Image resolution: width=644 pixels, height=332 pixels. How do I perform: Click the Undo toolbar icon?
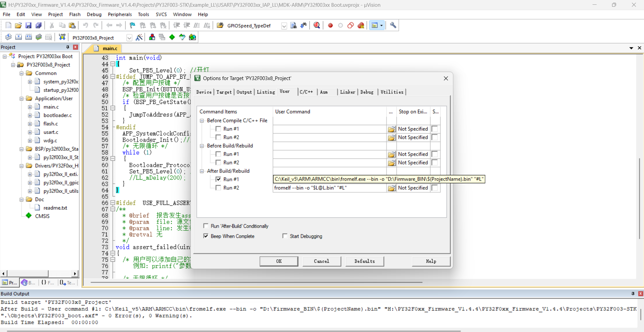coord(85,25)
